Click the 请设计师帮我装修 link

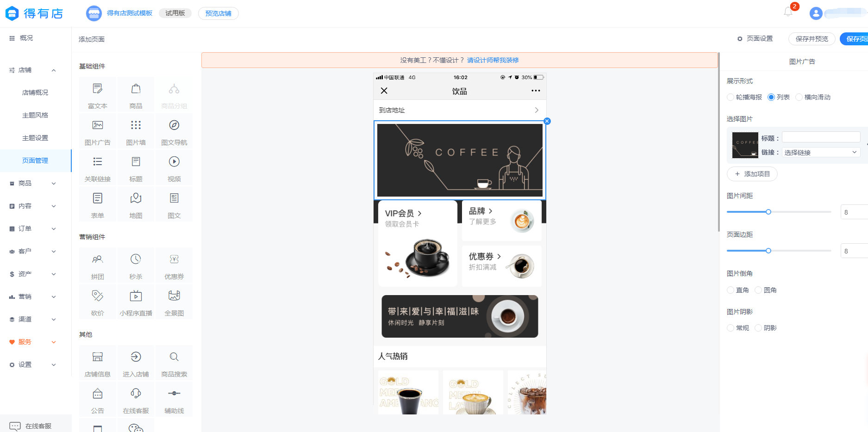tap(493, 60)
